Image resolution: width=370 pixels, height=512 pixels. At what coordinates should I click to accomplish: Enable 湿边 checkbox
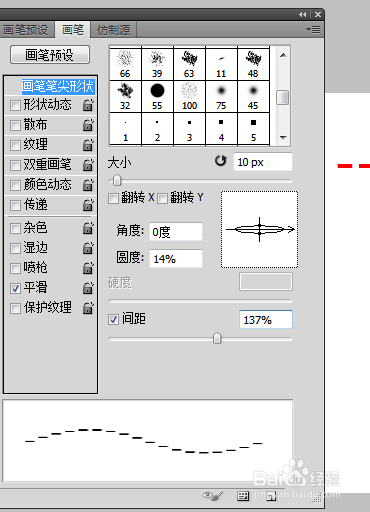(x=15, y=248)
